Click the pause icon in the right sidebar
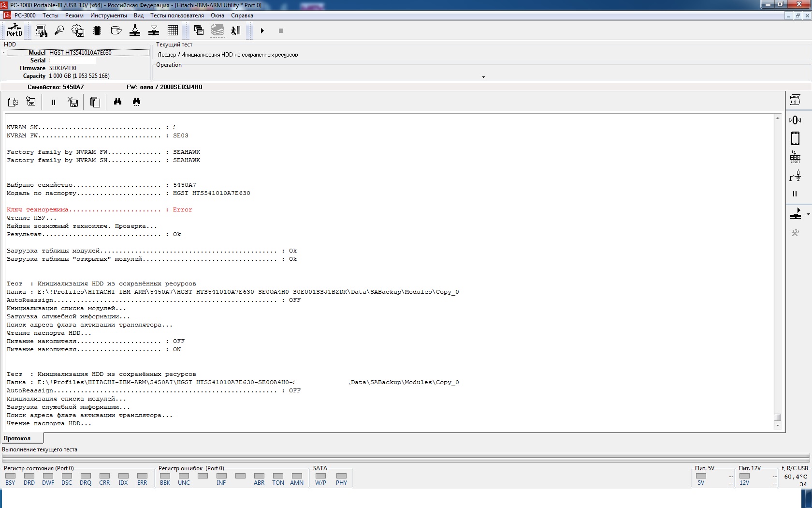This screenshot has width=812, height=508. [x=795, y=194]
